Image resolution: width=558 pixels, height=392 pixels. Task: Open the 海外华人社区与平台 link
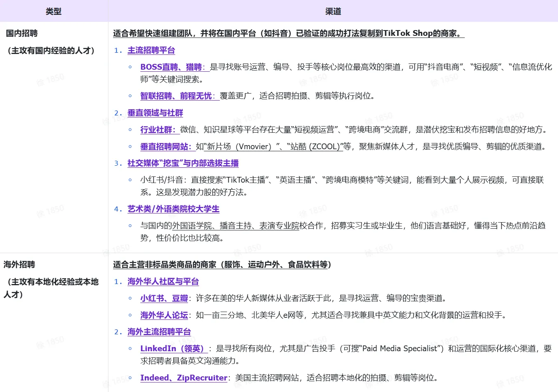coord(163,282)
